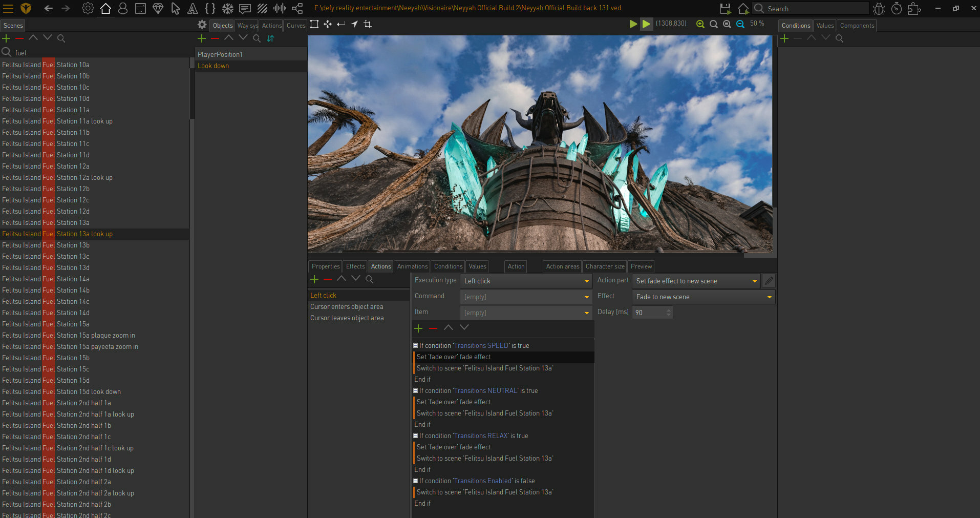Click the crop icon in scene toolbar
Viewport: 980px width, 518px height.
tap(368, 24)
